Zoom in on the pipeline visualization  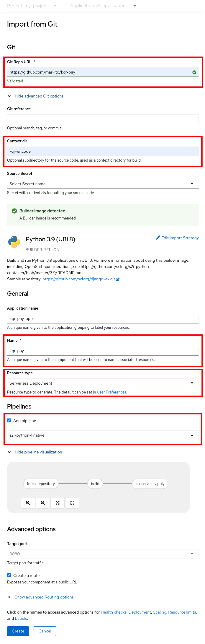point(28,503)
